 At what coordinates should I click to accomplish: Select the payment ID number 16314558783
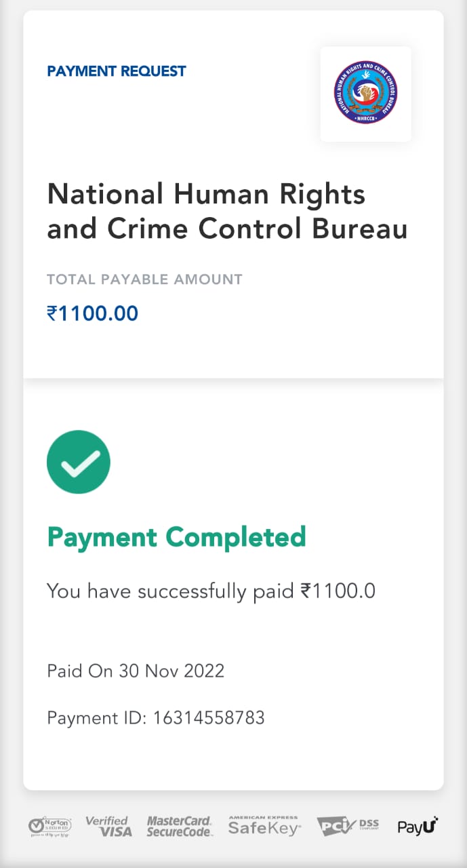pyautogui.click(x=209, y=717)
